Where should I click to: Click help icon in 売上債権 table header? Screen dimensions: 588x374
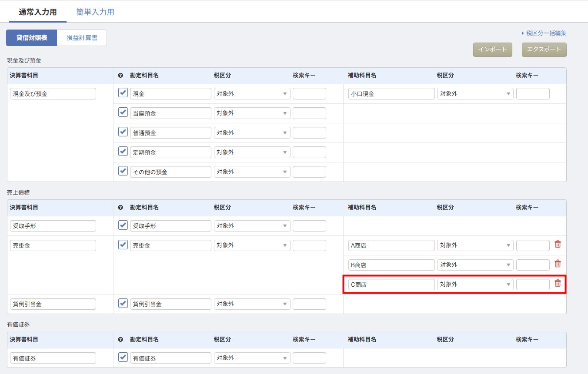coord(121,208)
